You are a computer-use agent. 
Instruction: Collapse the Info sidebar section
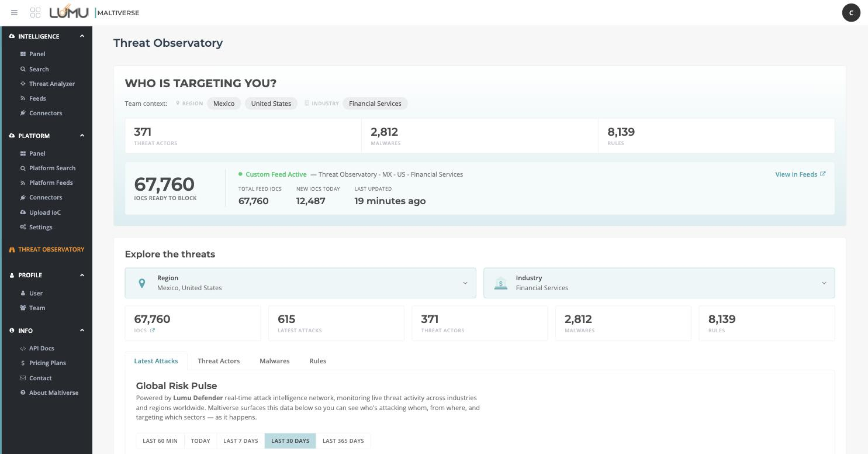tap(82, 331)
